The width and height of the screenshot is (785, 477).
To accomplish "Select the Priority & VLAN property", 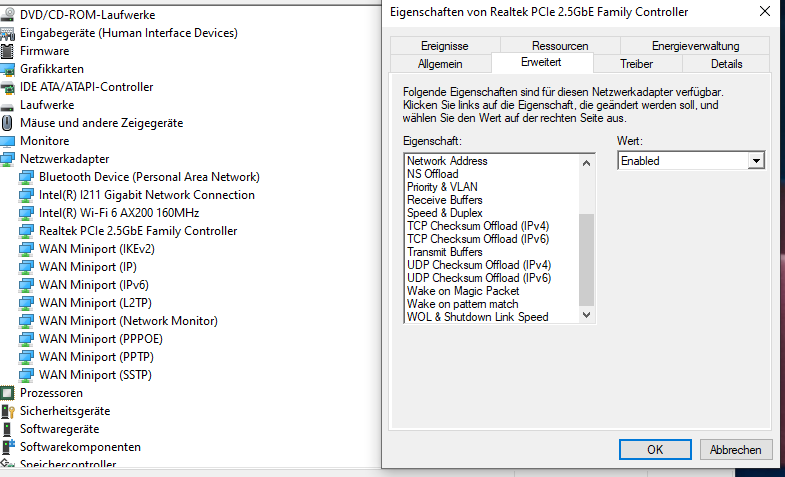I will (x=442, y=187).
